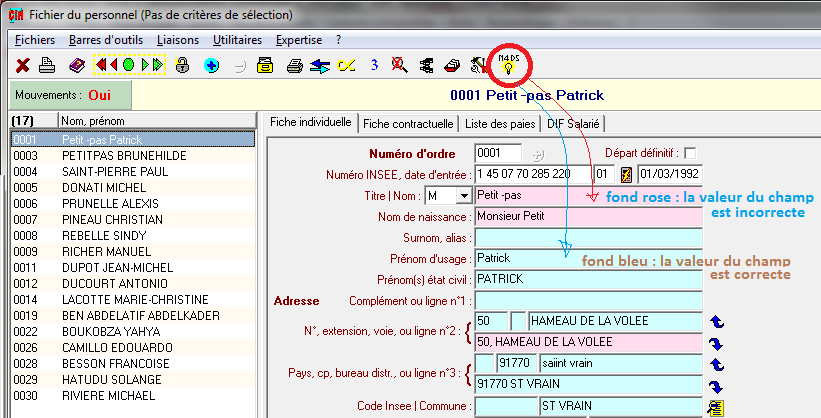The image size is (821, 418).
Task: Click the N4DS light bulb icon
Action: 508,64
